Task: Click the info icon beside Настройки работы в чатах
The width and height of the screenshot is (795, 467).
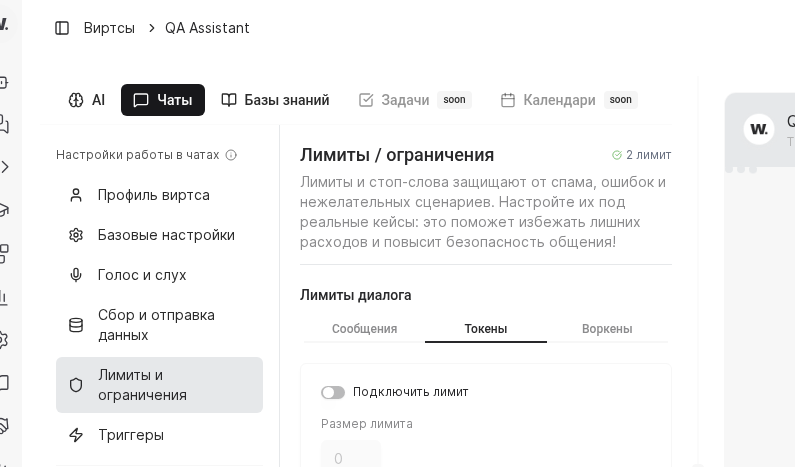Action: point(231,155)
